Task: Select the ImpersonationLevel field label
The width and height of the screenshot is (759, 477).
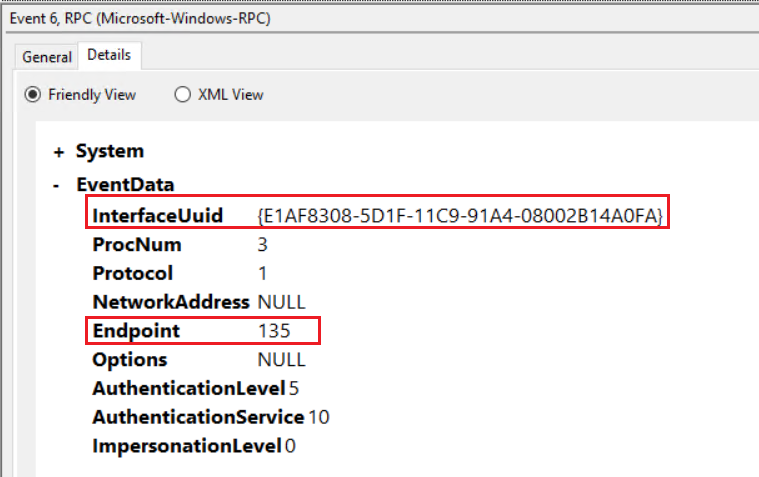Action: tap(187, 445)
